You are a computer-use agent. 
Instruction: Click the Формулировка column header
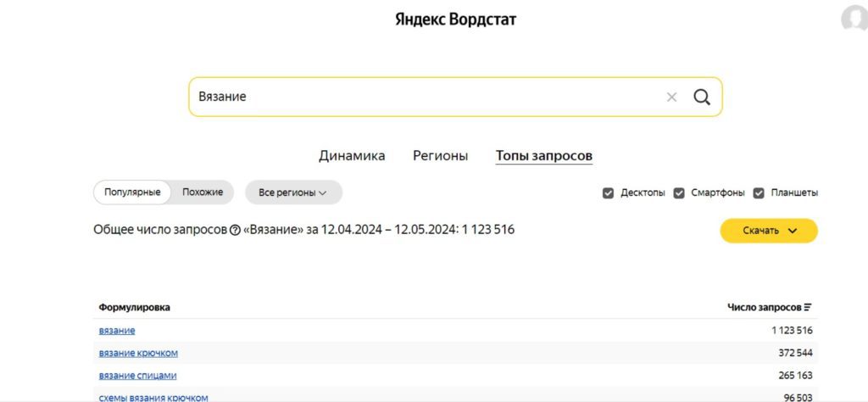point(135,307)
